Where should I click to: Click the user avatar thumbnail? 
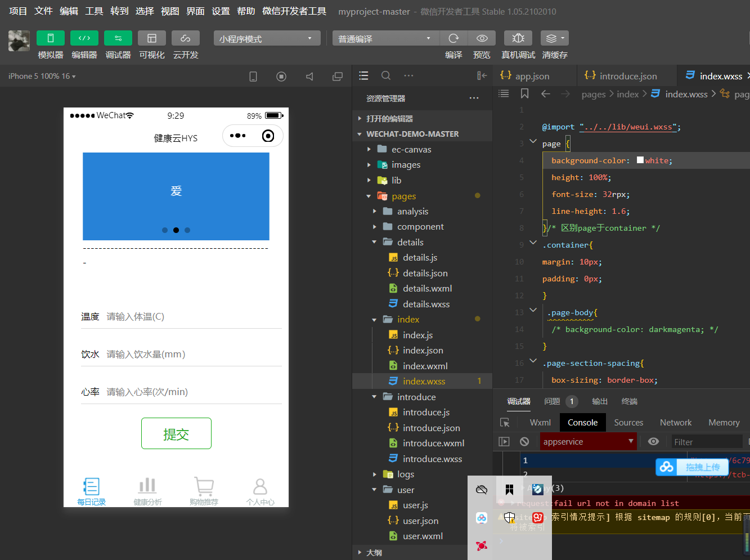(x=19, y=41)
